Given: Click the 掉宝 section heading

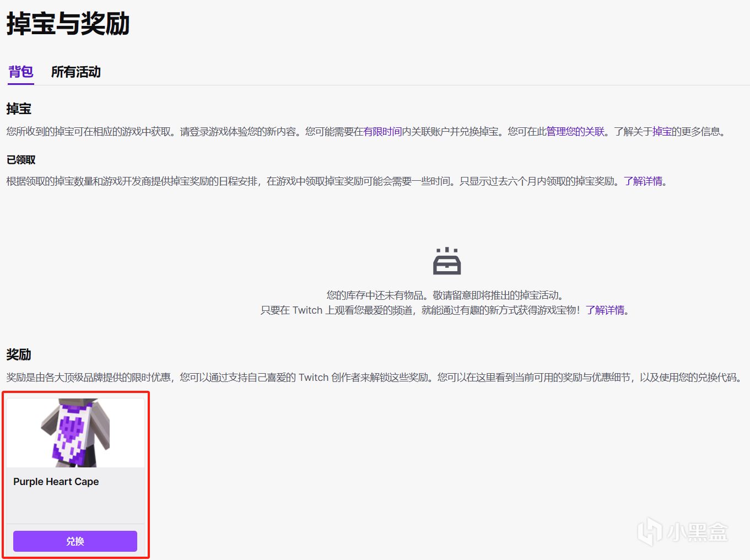Looking at the screenshot, I should [19, 109].
